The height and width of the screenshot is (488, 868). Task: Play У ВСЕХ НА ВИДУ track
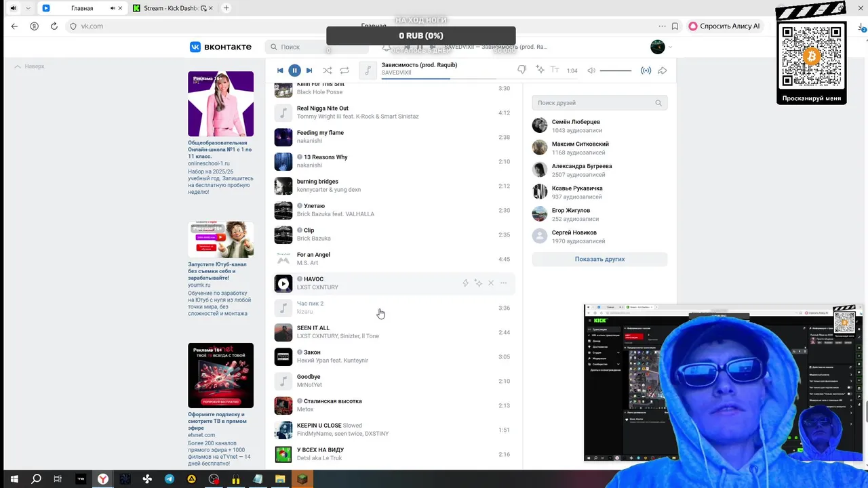(x=283, y=454)
